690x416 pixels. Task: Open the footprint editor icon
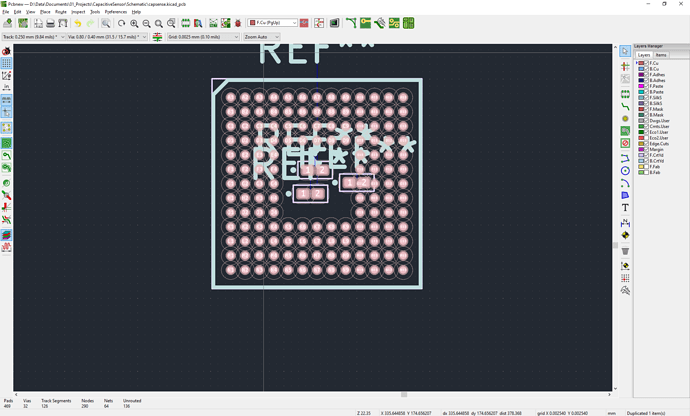coord(185,23)
